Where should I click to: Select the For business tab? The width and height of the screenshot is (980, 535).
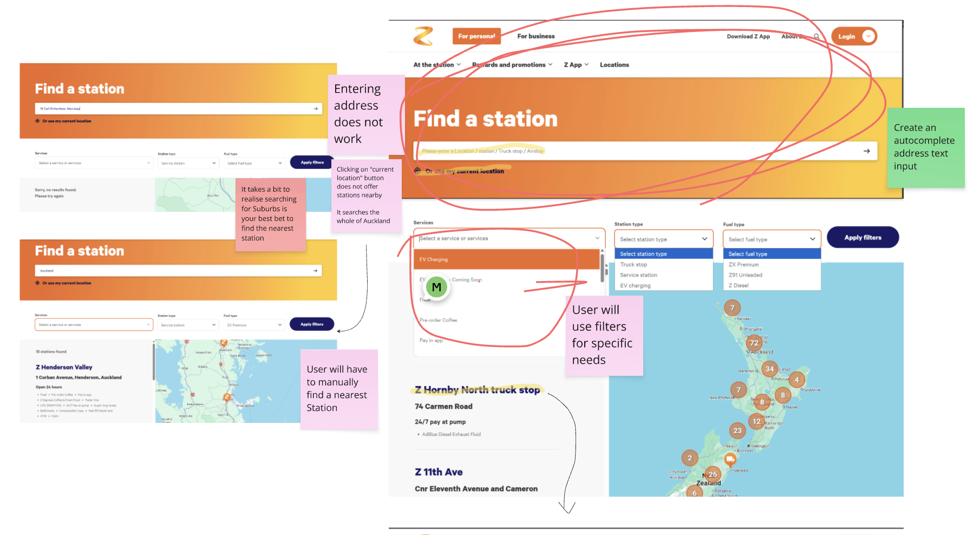point(536,36)
